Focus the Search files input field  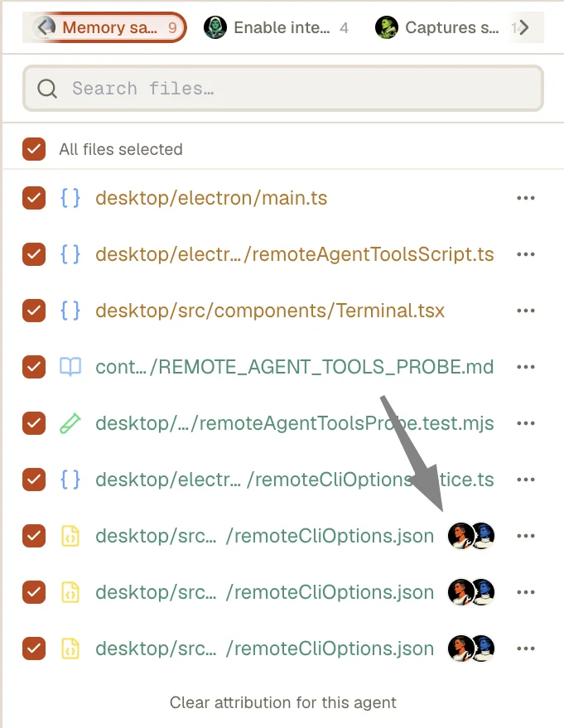click(x=282, y=89)
